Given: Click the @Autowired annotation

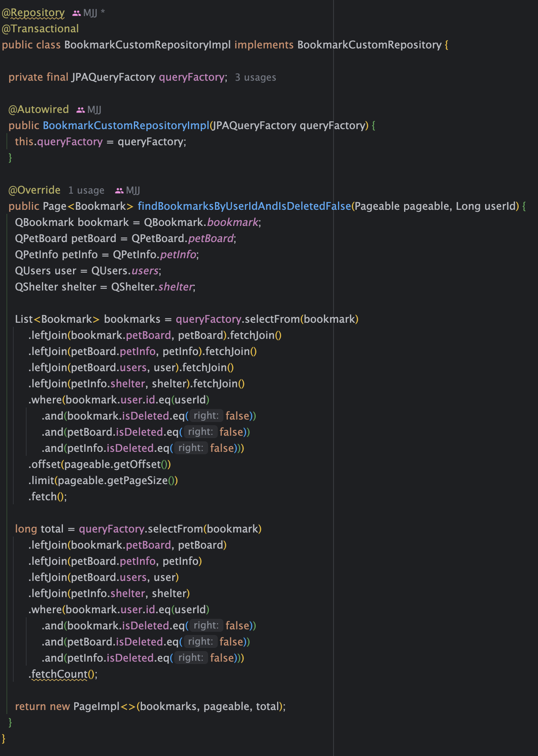Looking at the screenshot, I should tap(39, 109).
